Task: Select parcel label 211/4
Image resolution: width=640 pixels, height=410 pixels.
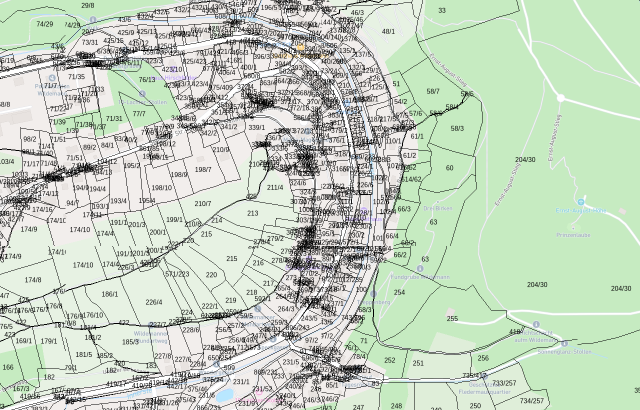Action: (x=275, y=188)
